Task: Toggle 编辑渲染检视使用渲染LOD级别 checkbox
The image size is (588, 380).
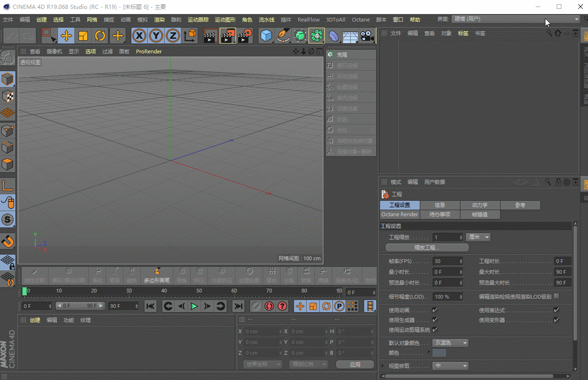Action: point(556,296)
